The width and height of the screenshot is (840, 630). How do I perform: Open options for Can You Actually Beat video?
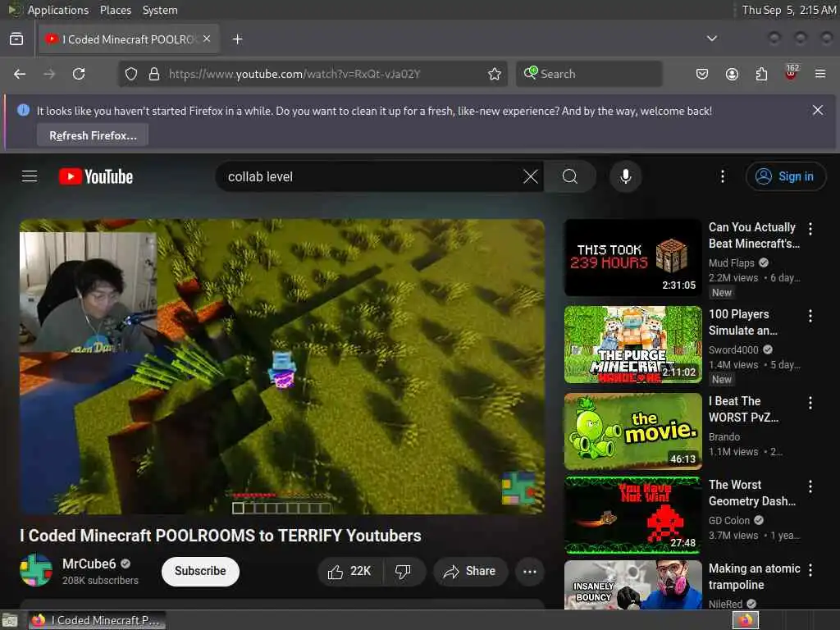(x=810, y=230)
